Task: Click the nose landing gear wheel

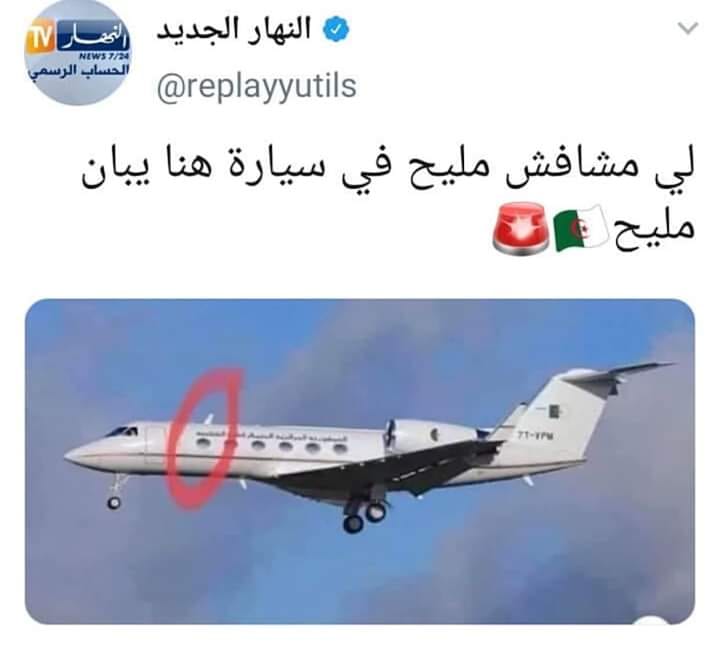Action: pyautogui.click(x=113, y=503)
